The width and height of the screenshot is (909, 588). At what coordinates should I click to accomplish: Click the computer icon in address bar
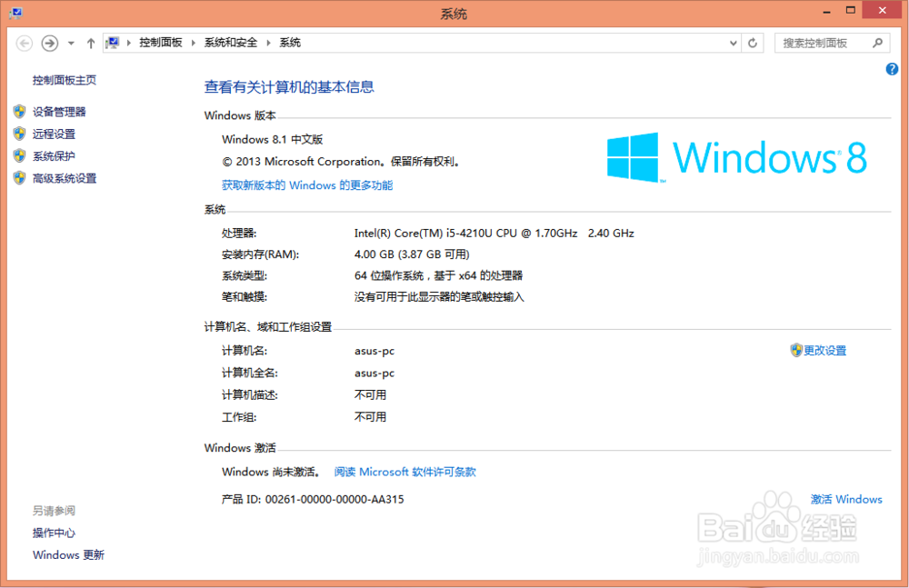[113, 43]
